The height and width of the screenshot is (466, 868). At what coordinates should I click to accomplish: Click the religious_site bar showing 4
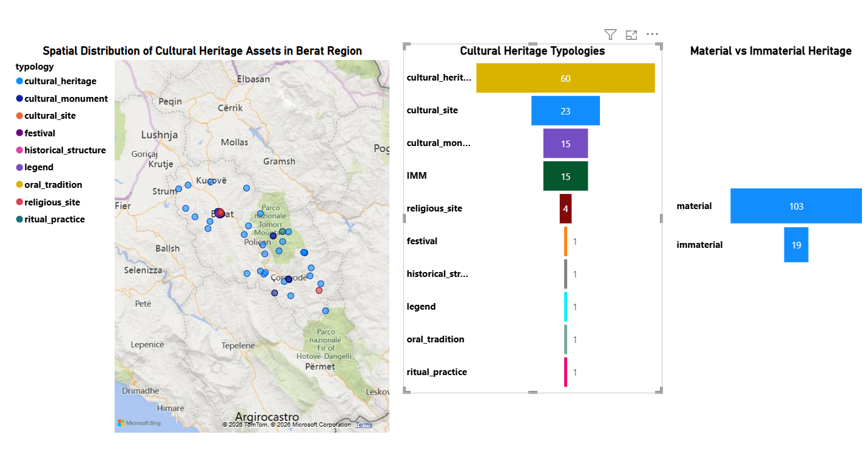565,209
